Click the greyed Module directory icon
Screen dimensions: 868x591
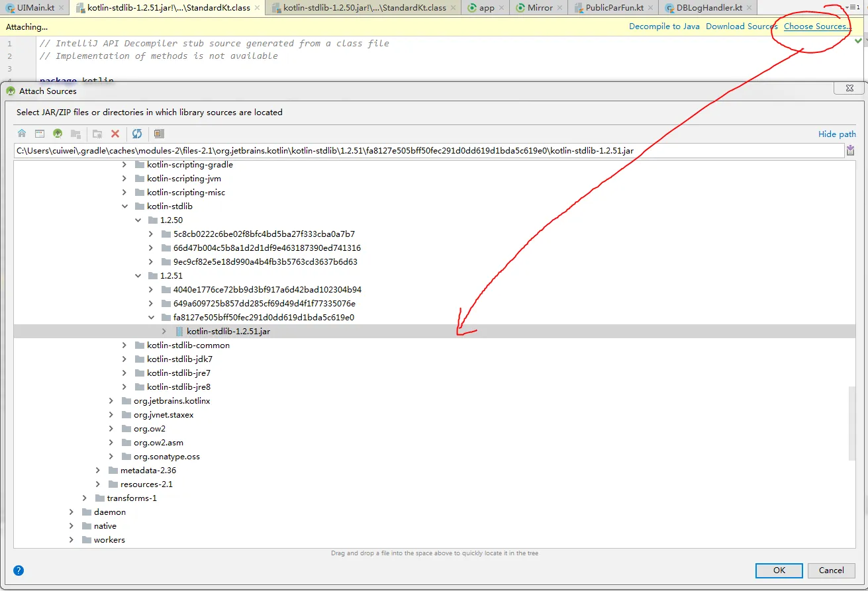click(x=75, y=134)
